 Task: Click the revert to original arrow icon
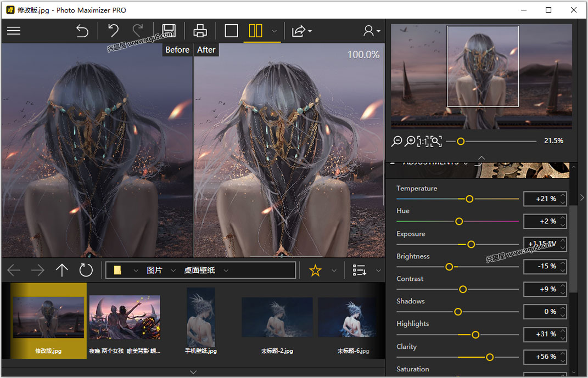tap(82, 31)
